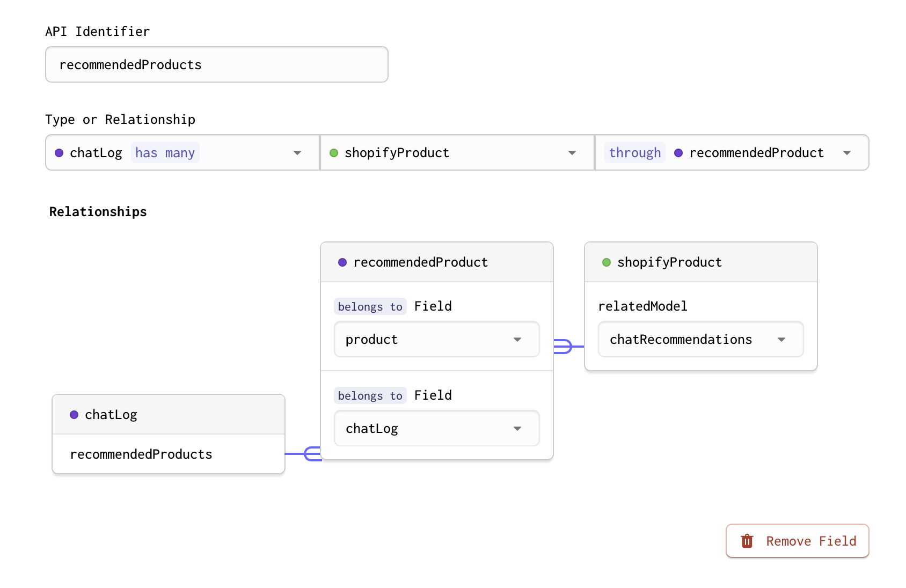Click the green icon on shopifyProduct card header
The height and width of the screenshot is (588, 906).
pyautogui.click(x=607, y=262)
